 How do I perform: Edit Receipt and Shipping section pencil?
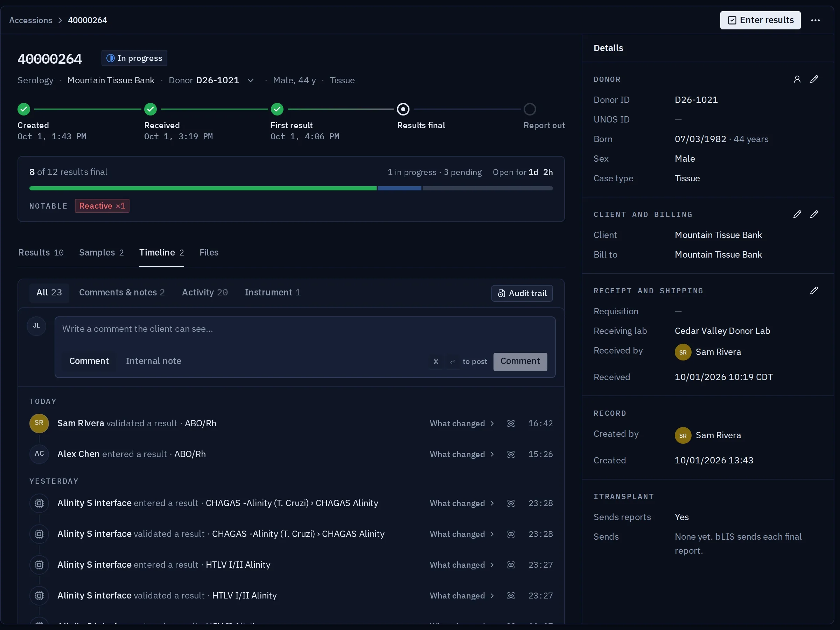coord(814,290)
